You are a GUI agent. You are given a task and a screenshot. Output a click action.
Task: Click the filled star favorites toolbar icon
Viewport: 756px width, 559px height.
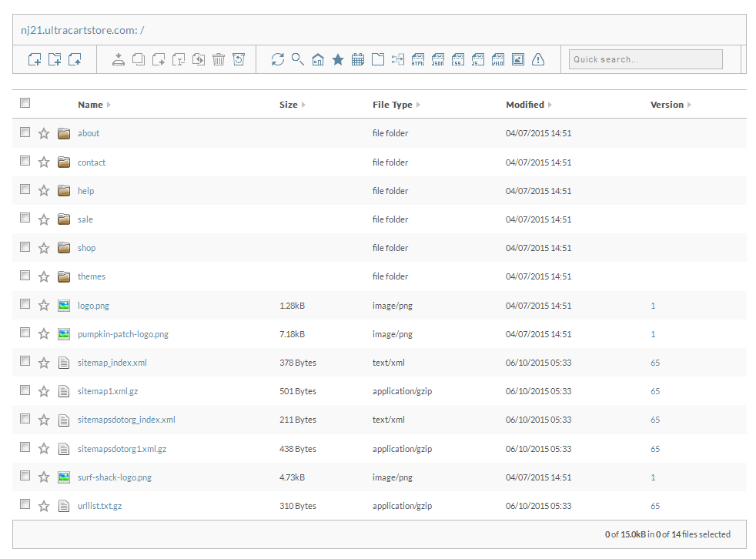tap(338, 59)
